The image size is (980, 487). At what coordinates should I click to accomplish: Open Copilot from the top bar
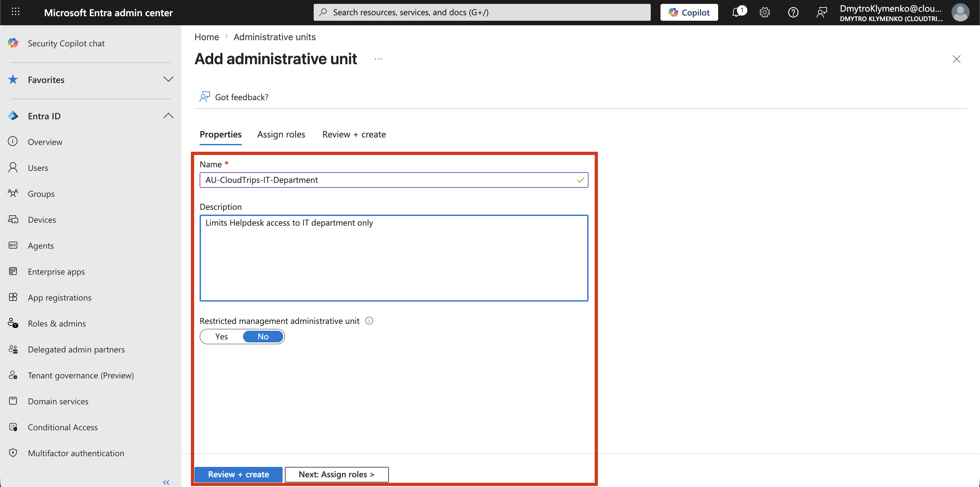point(689,12)
